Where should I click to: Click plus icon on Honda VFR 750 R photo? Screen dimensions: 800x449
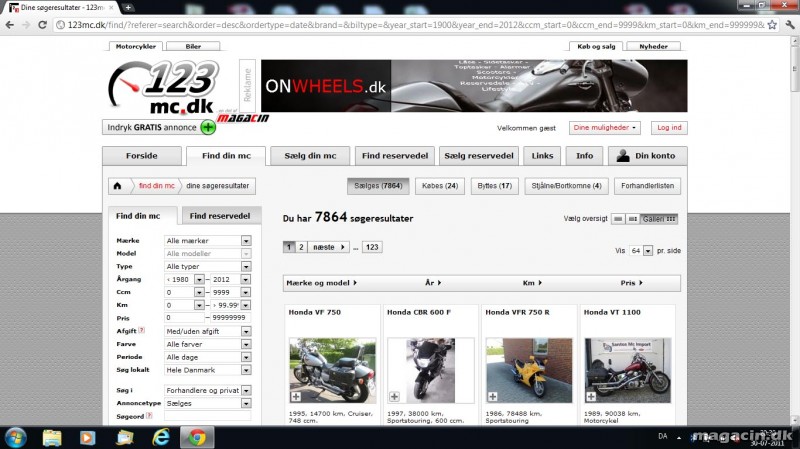tap(492, 396)
